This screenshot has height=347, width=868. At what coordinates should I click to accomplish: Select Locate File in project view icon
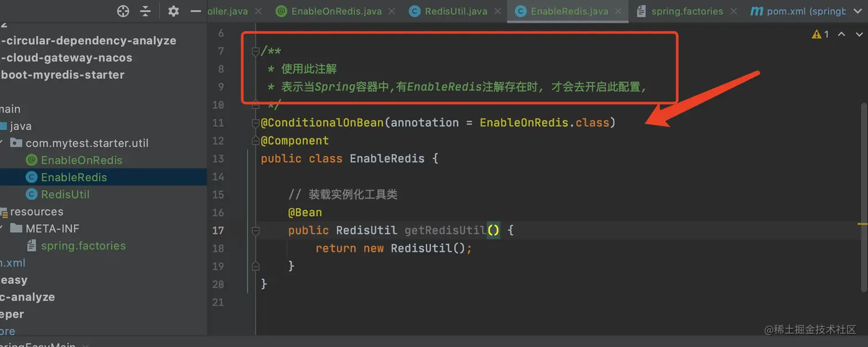(x=122, y=11)
